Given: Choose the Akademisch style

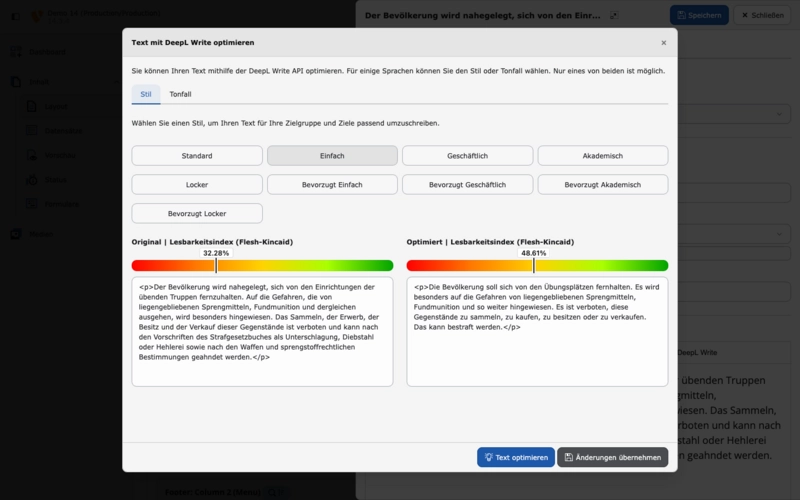Looking at the screenshot, I should [603, 156].
